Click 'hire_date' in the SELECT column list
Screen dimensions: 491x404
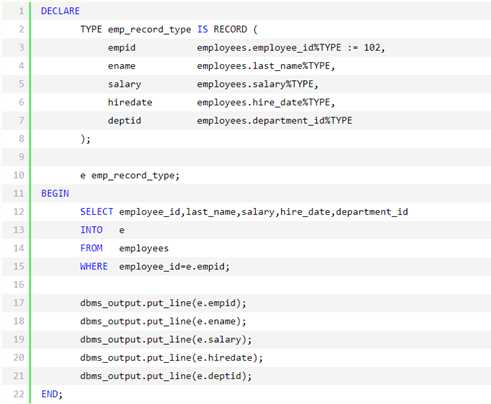[305, 212]
